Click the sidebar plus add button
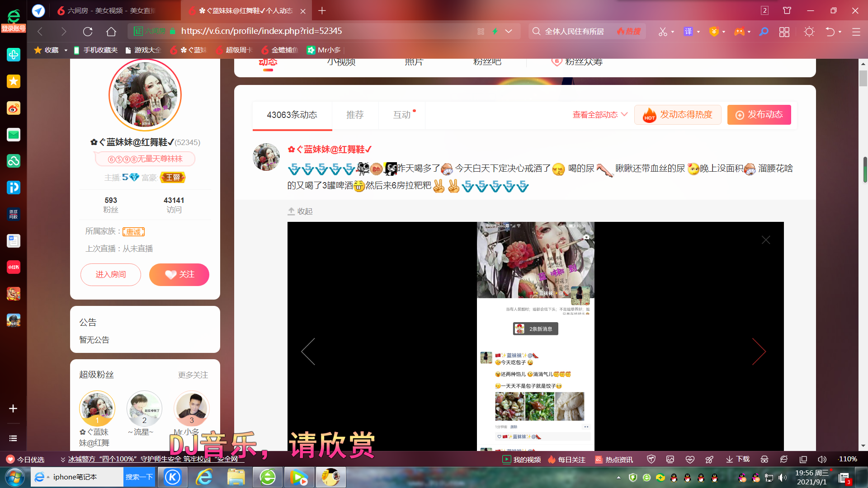The image size is (868, 488). (x=13, y=408)
